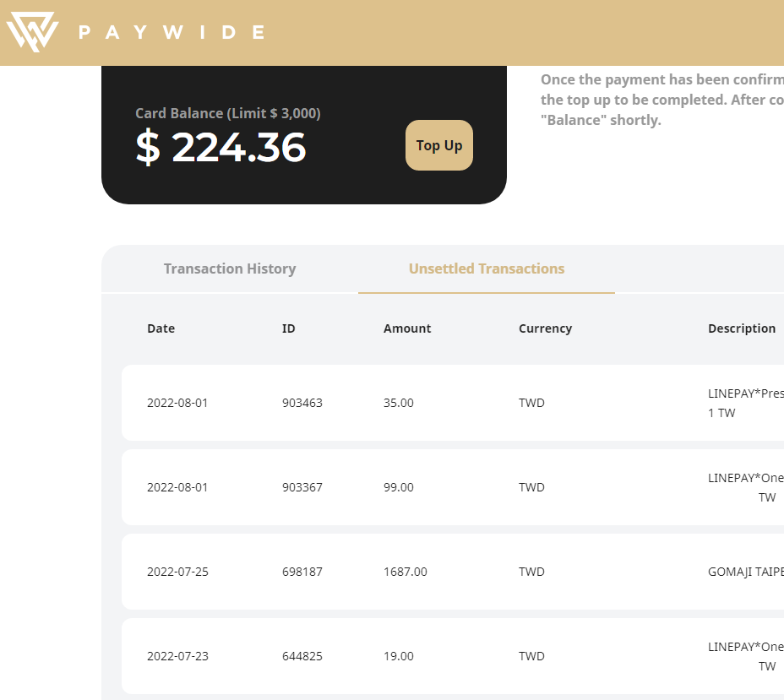Click the Amount column header
The height and width of the screenshot is (700, 784).
point(407,328)
